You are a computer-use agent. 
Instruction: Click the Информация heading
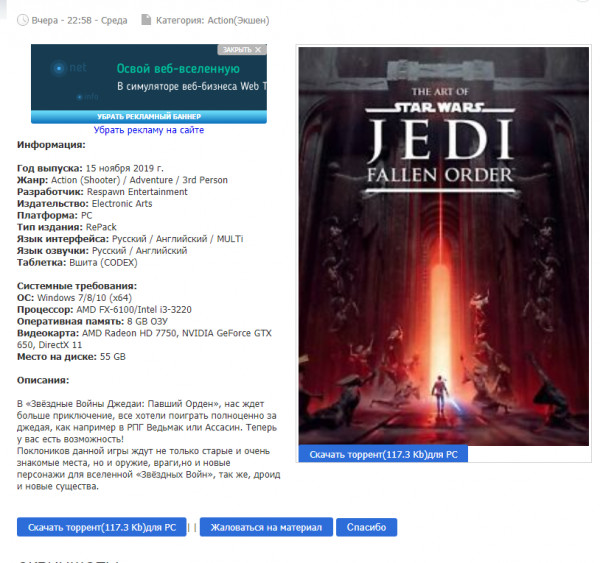(x=51, y=145)
